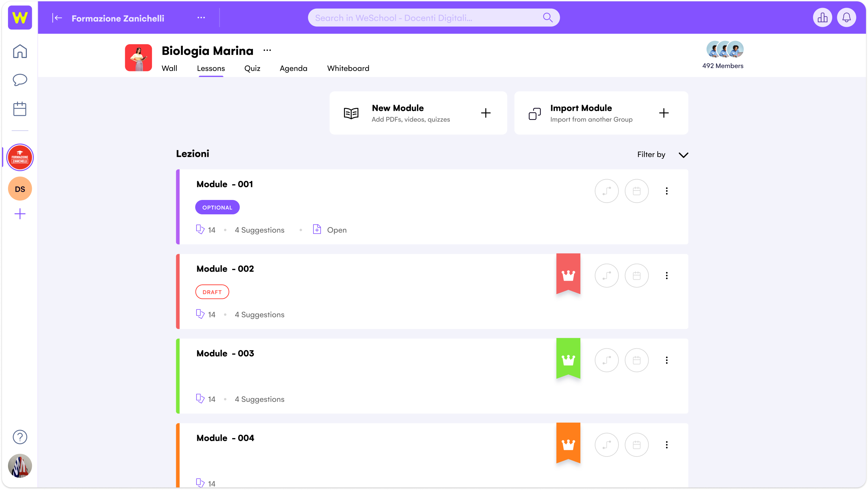The width and height of the screenshot is (868, 490).
Task: Click the green crown bookmark on Module 003
Action: 568,358
